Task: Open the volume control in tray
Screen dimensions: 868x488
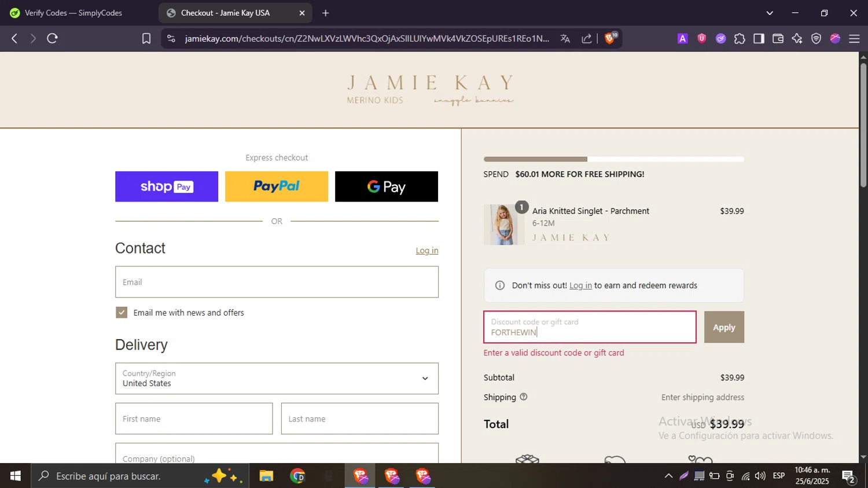Action: point(760,476)
